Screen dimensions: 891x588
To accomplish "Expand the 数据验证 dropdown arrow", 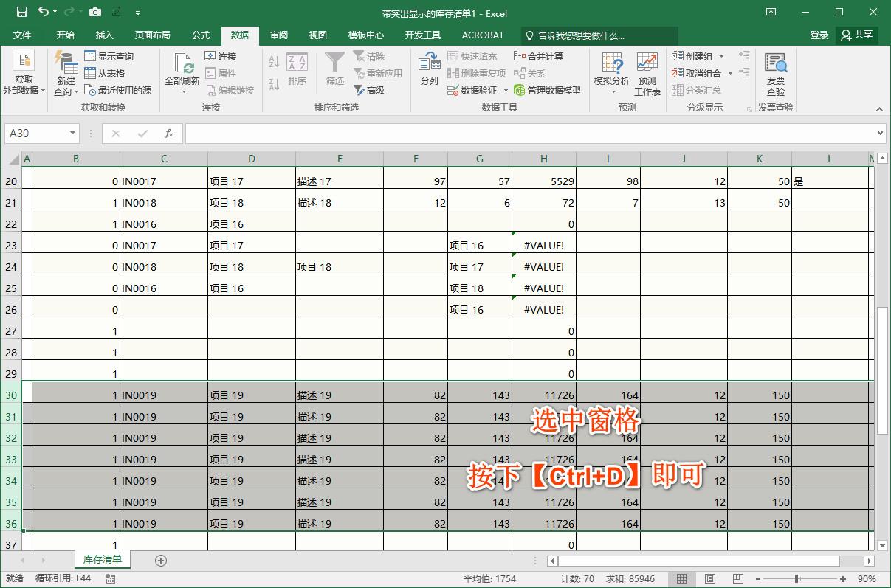I will pyautogui.click(x=506, y=91).
